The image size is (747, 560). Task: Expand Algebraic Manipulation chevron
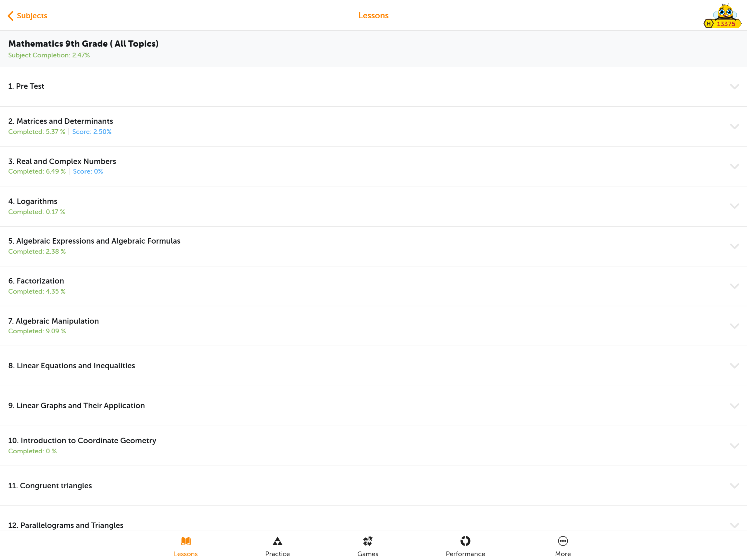(x=734, y=326)
